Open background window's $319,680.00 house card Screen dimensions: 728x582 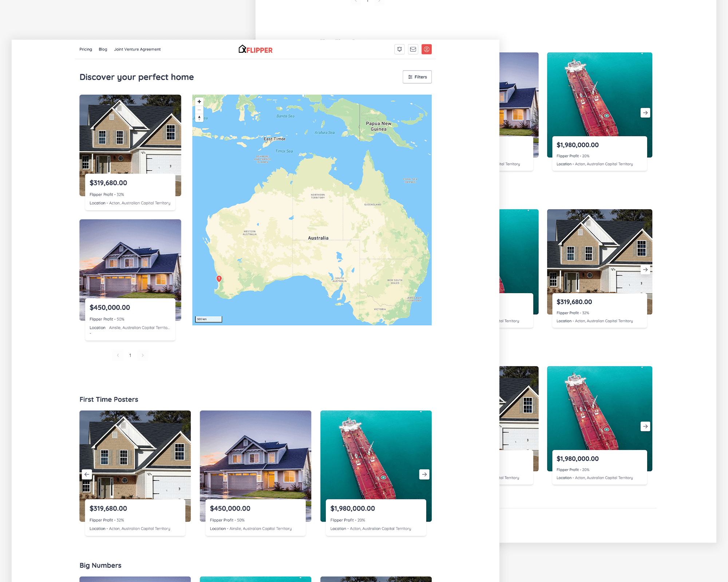click(x=600, y=268)
